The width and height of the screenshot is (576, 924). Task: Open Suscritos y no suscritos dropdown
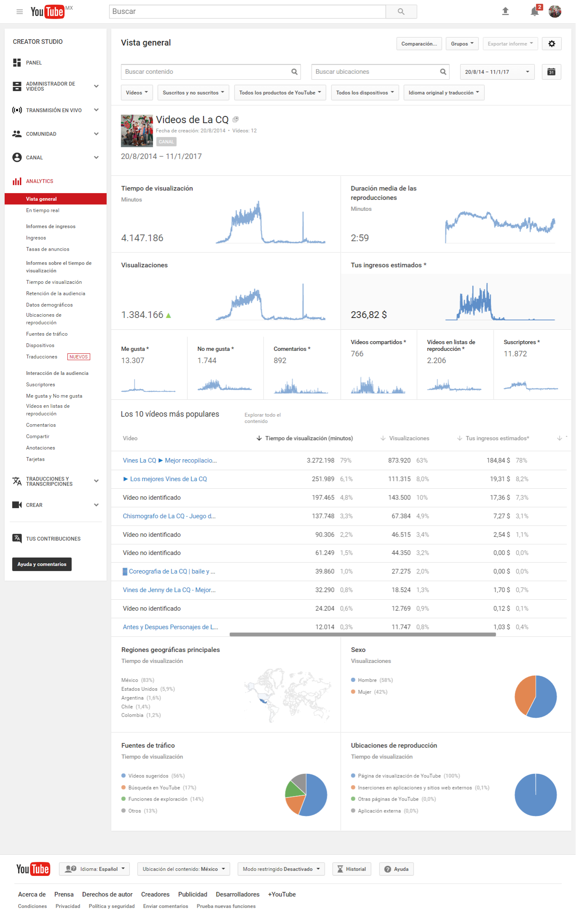point(193,93)
